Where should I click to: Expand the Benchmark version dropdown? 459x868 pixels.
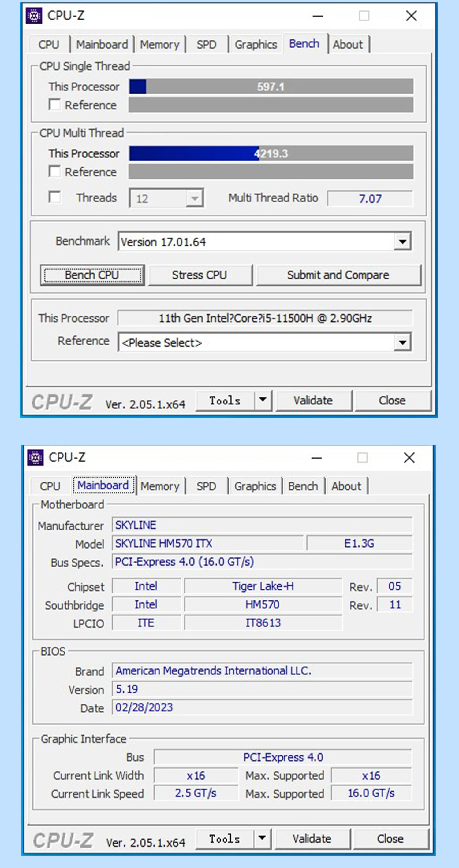(402, 242)
